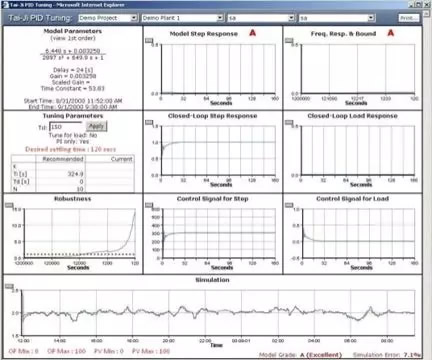432x360 pixels.
Task: Click the small icon on Robustness chart
Action: point(9,205)
